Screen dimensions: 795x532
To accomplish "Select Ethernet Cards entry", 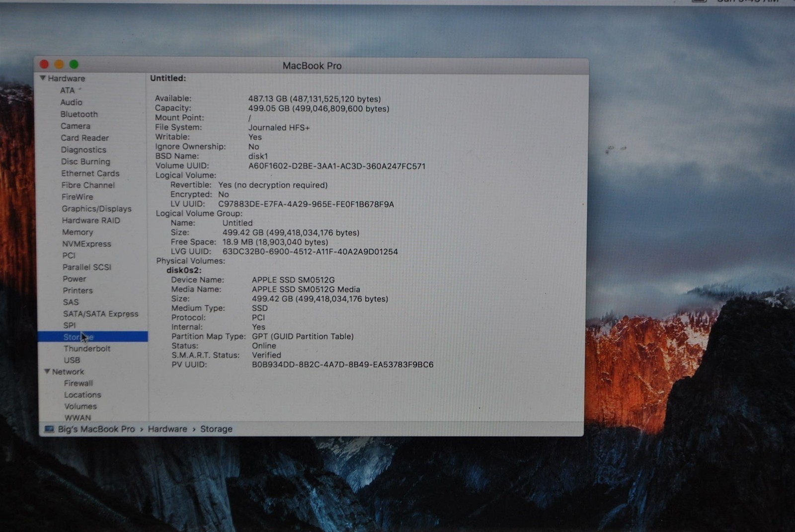I will (90, 173).
